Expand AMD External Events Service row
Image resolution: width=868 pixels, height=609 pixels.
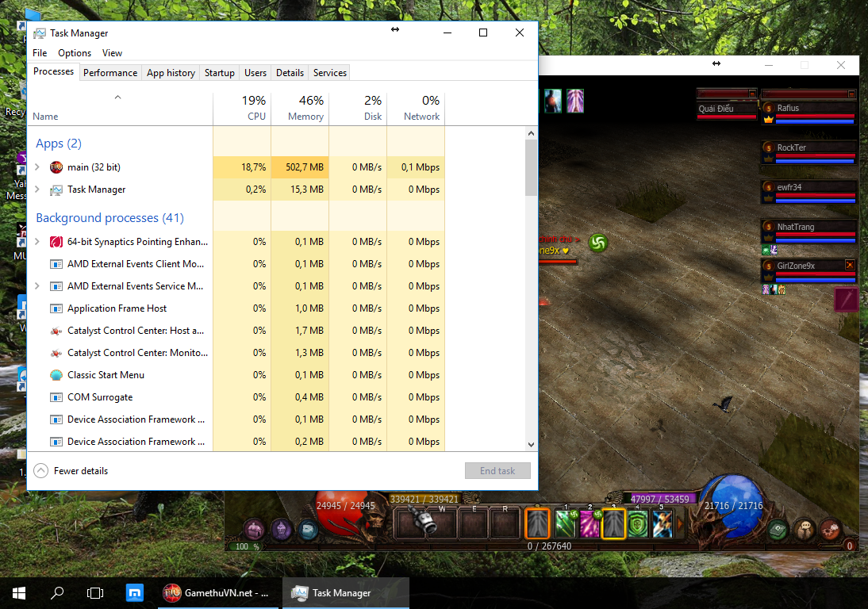click(x=37, y=286)
